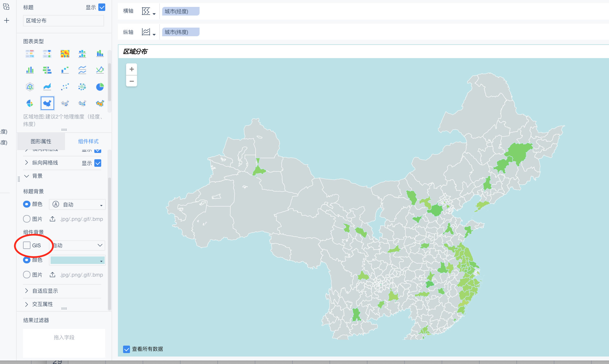Switch to the 图形属性 tab
Screen dimensions: 609x364
point(41,141)
